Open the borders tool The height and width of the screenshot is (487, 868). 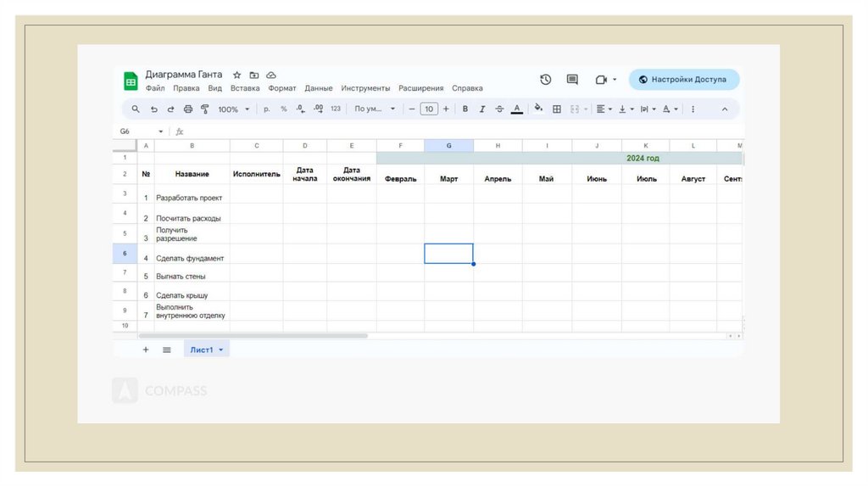[x=557, y=109]
